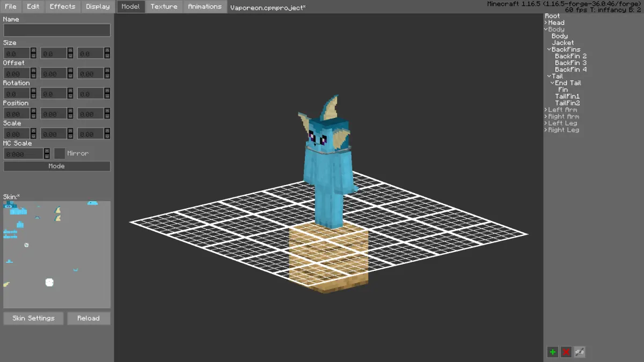Screen dimensions: 644x362
Task: Open the File menu
Action: tap(11, 6)
